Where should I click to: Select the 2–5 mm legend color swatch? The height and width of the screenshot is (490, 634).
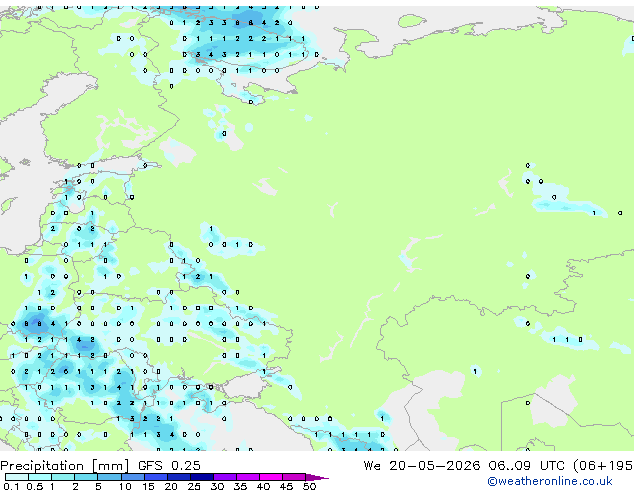click(86, 477)
